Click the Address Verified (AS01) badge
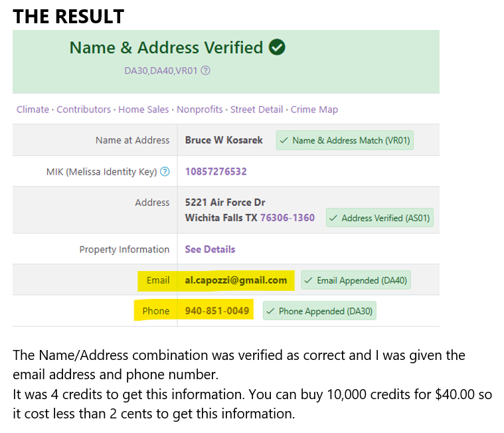504x433 pixels. [379, 218]
